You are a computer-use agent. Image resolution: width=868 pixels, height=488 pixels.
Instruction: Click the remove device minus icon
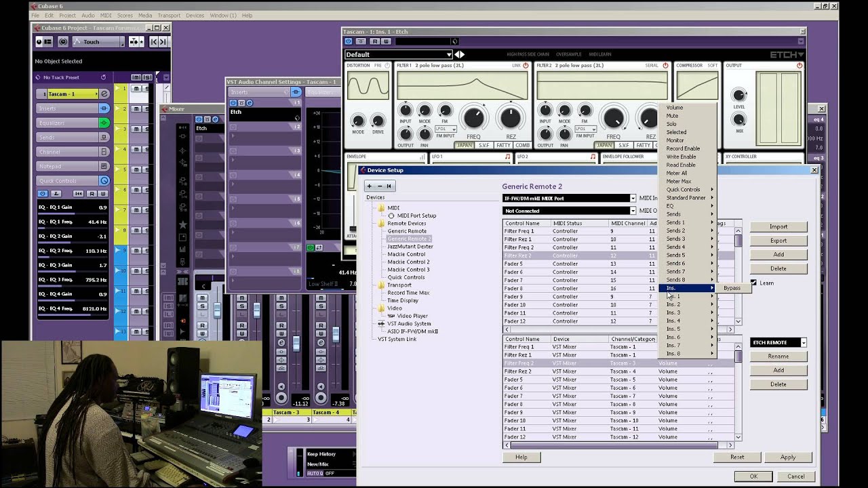point(380,186)
